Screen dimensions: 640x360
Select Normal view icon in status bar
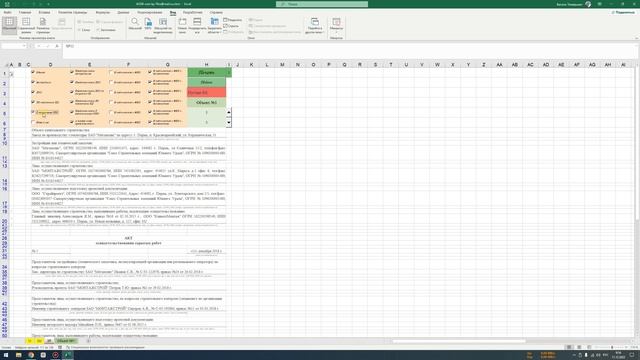[569, 347]
